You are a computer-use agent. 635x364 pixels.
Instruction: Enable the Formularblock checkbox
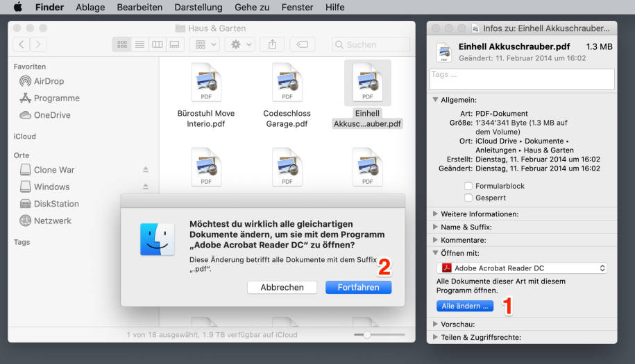point(468,186)
